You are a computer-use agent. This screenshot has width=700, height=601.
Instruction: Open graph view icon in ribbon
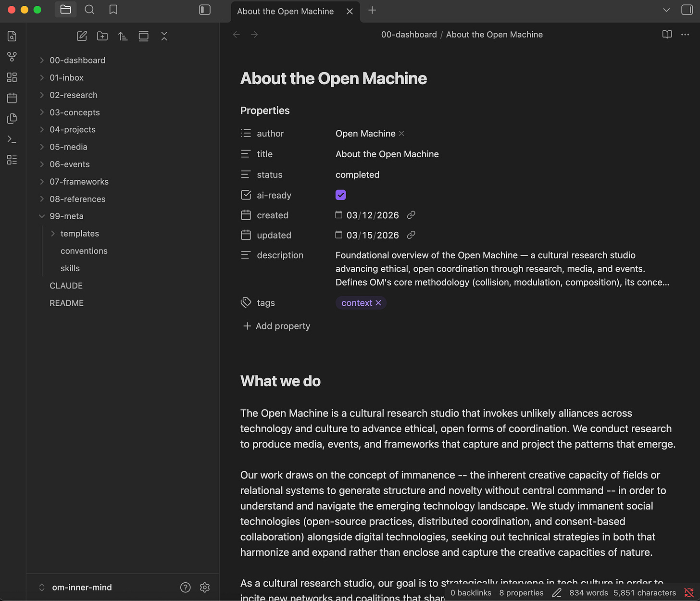[x=12, y=57]
